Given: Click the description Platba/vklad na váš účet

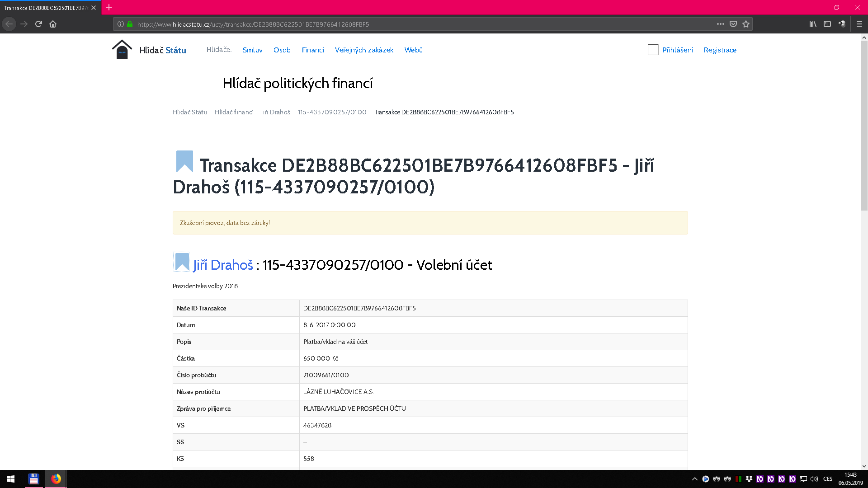Looking at the screenshot, I should (335, 342).
